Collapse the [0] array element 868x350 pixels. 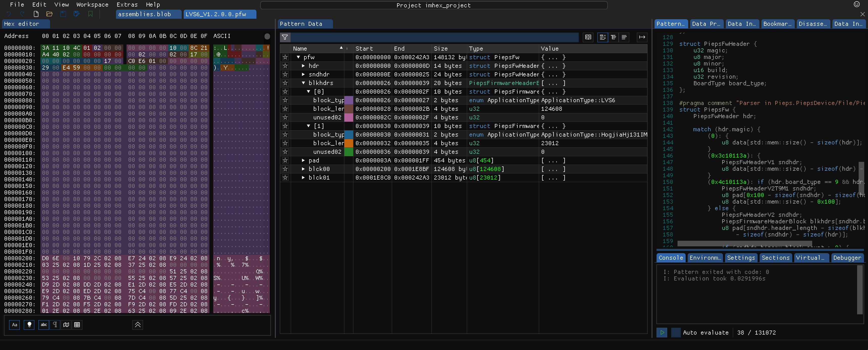click(x=309, y=92)
